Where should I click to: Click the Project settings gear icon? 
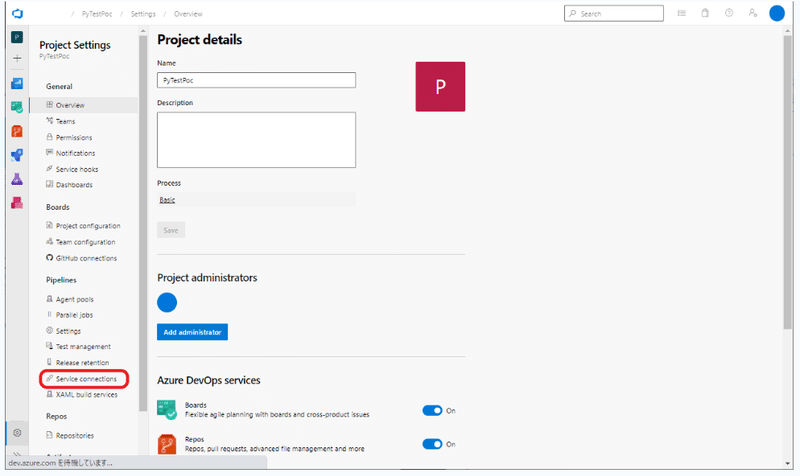tap(17, 433)
